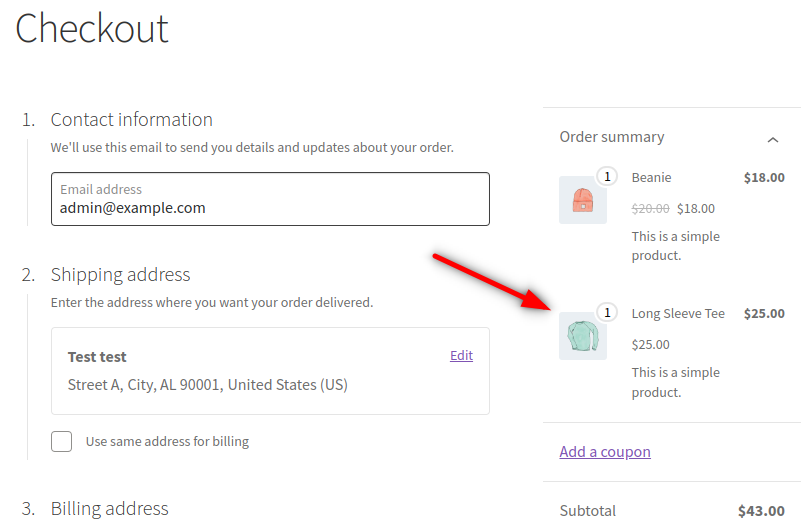Click the Shipping address section heading

pos(121,274)
